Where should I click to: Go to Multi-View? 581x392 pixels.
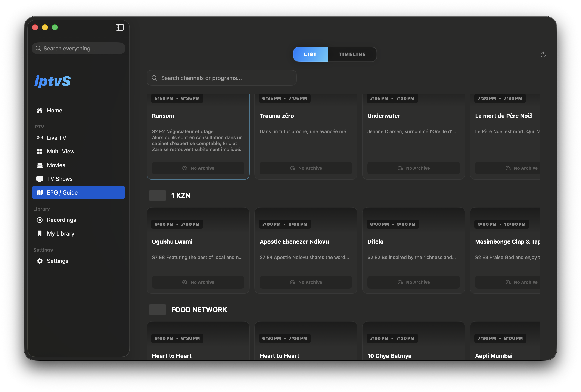click(x=78, y=152)
